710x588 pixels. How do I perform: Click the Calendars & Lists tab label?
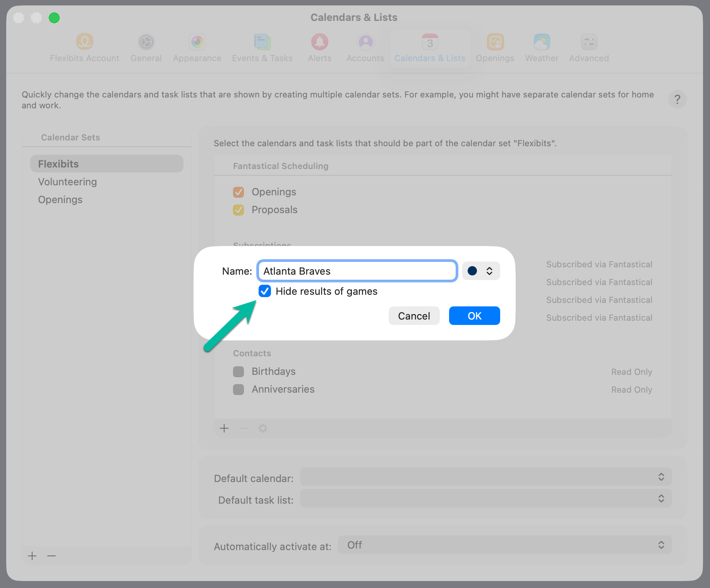(x=430, y=58)
